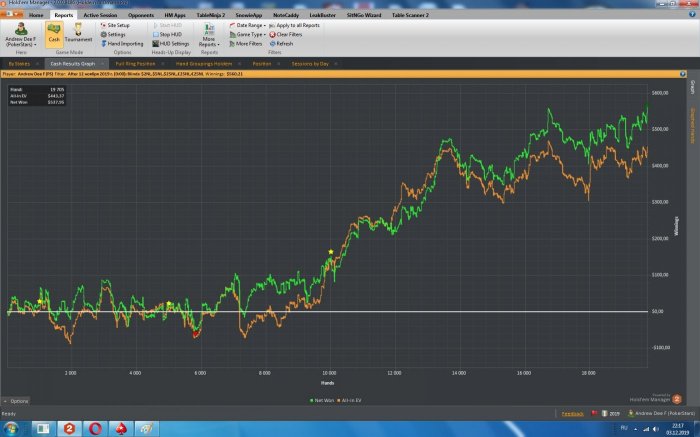Open HUD Settings
Viewport: 700px width, 437px height.
pos(170,44)
